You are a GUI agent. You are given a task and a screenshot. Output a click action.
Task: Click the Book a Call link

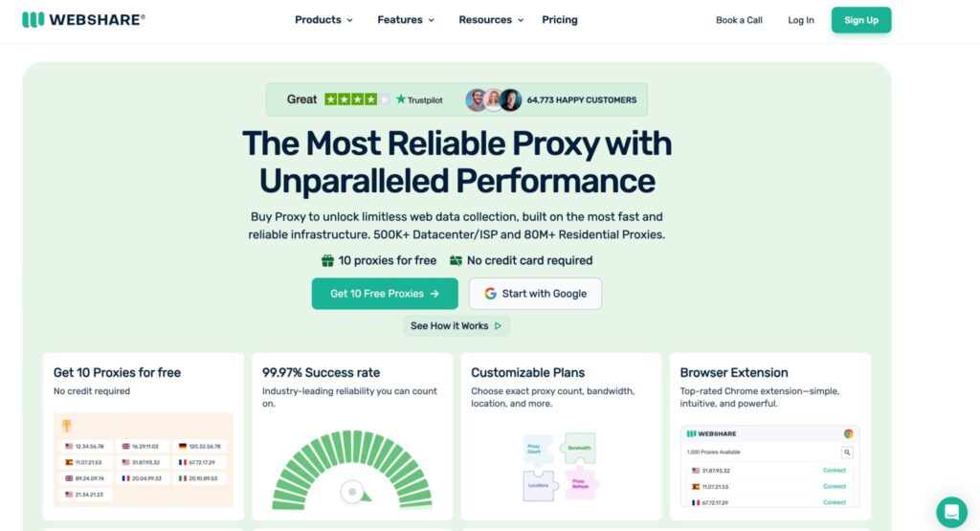739,20
